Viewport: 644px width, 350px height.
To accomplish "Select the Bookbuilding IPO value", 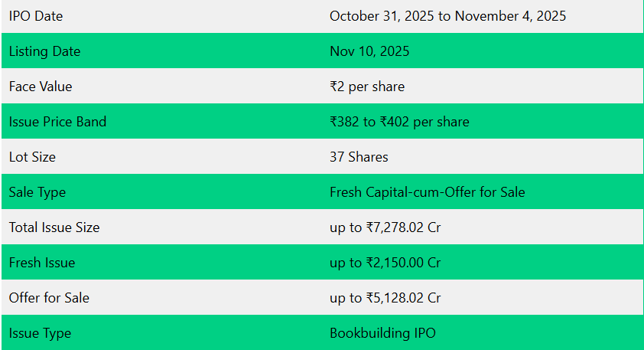I will (x=382, y=333).
